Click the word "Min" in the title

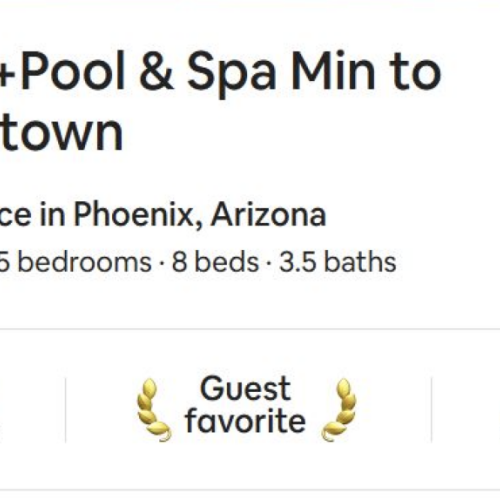(333, 71)
